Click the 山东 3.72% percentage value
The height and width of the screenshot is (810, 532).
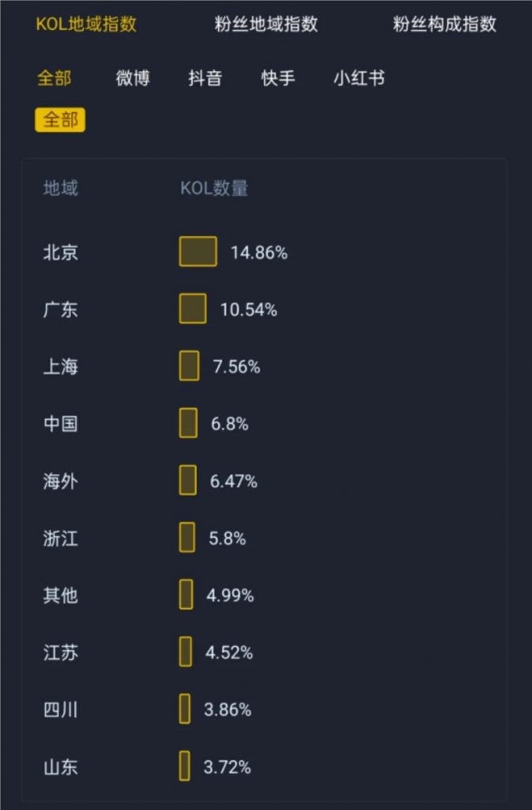tap(227, 767)
